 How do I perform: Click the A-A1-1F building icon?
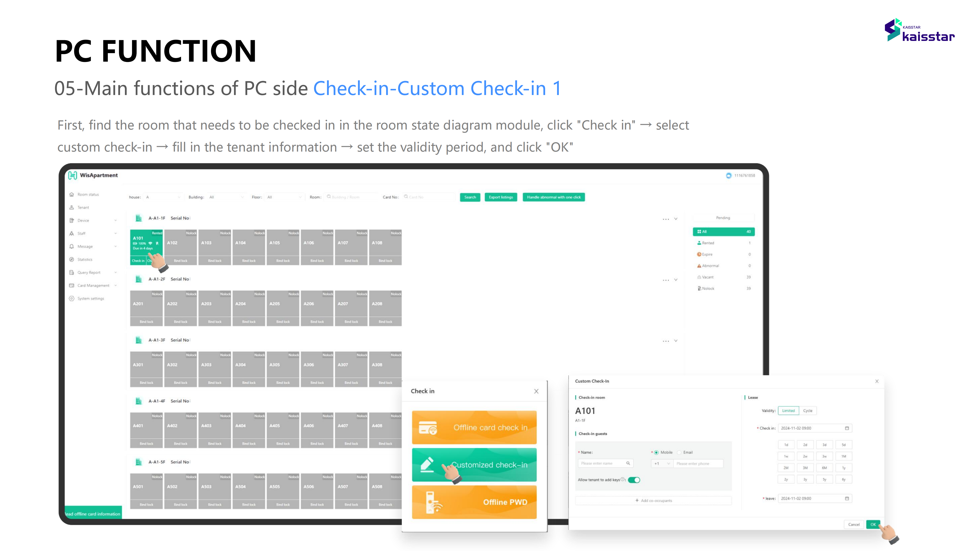[138, 218]
